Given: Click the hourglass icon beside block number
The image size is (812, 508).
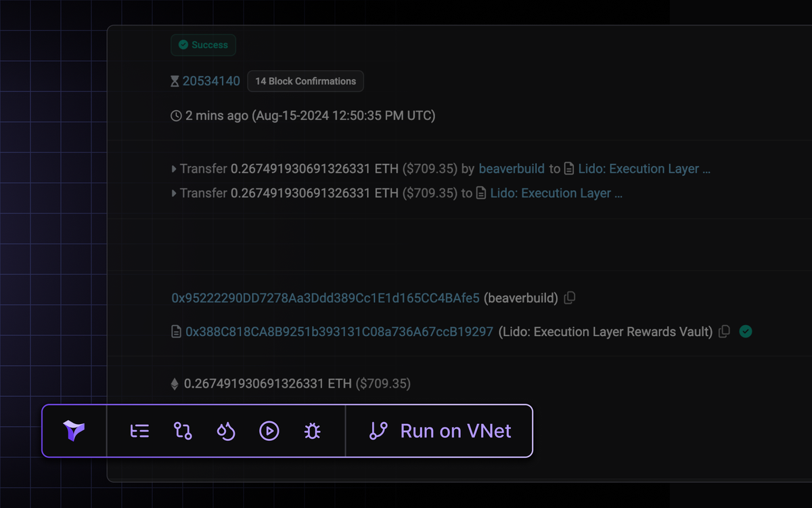Looking at the screenshot, I should click(x=175, y=81).
